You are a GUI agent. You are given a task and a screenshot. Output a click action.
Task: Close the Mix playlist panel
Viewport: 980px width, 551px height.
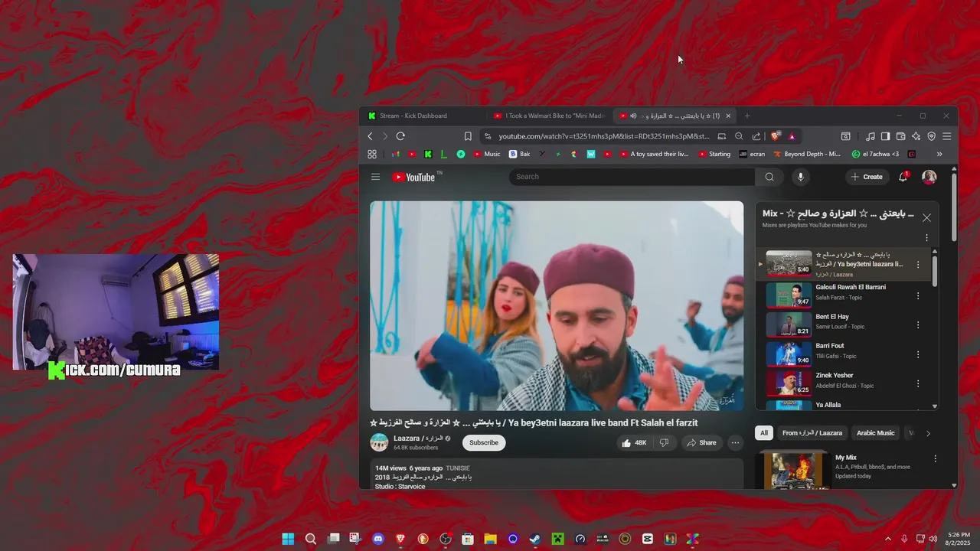click(x=927, y=218)
